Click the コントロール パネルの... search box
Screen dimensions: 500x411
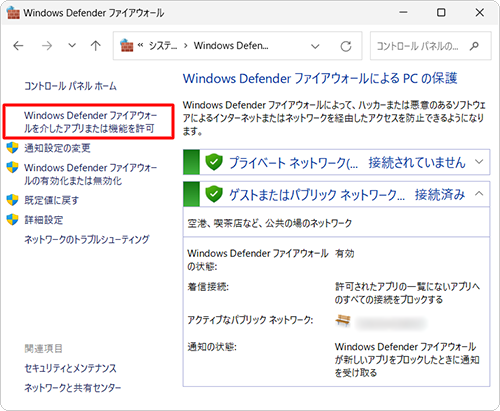(431, 46)
